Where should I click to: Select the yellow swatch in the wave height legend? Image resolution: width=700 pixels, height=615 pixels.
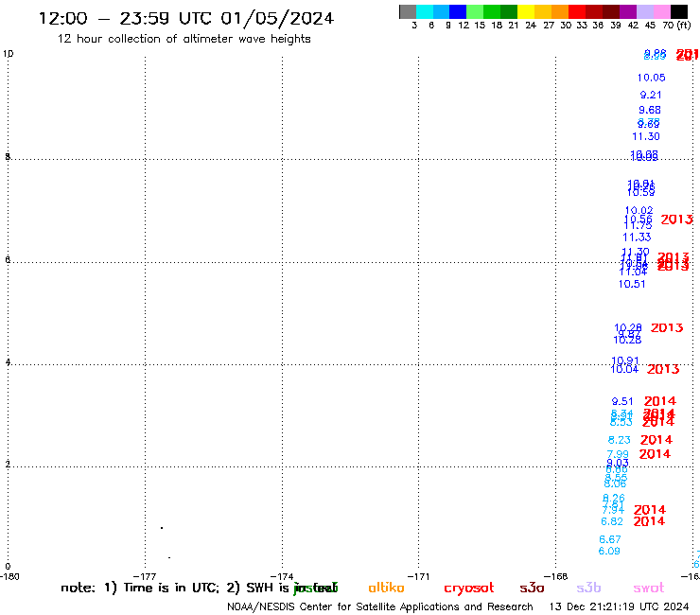click(526, 11)
